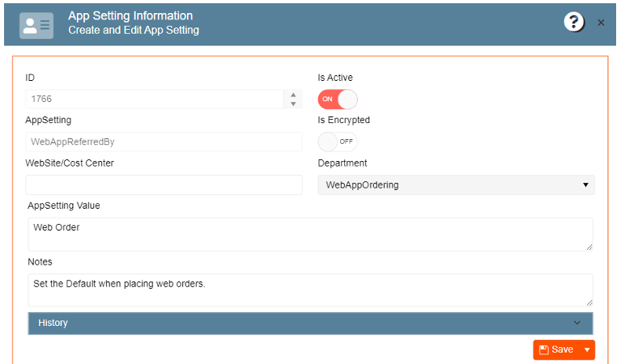Click the History chevron arrow

(577, 323)
